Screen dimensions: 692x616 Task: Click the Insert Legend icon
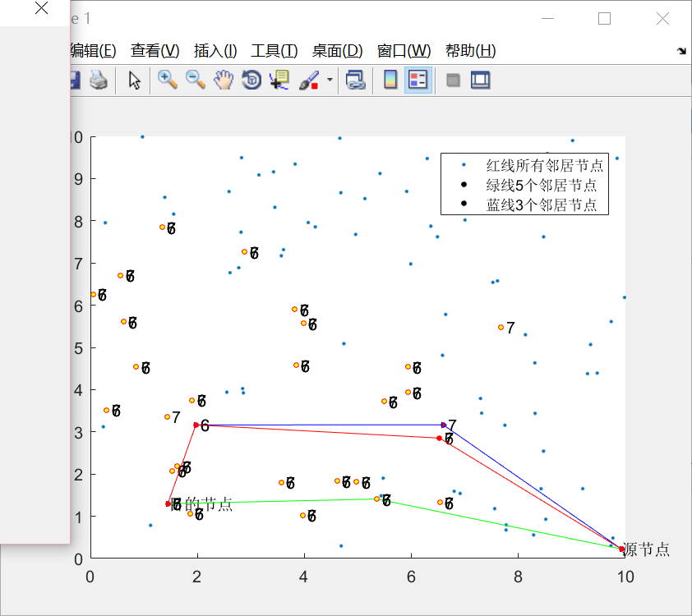pyautogui.click(x=416, y=80)
